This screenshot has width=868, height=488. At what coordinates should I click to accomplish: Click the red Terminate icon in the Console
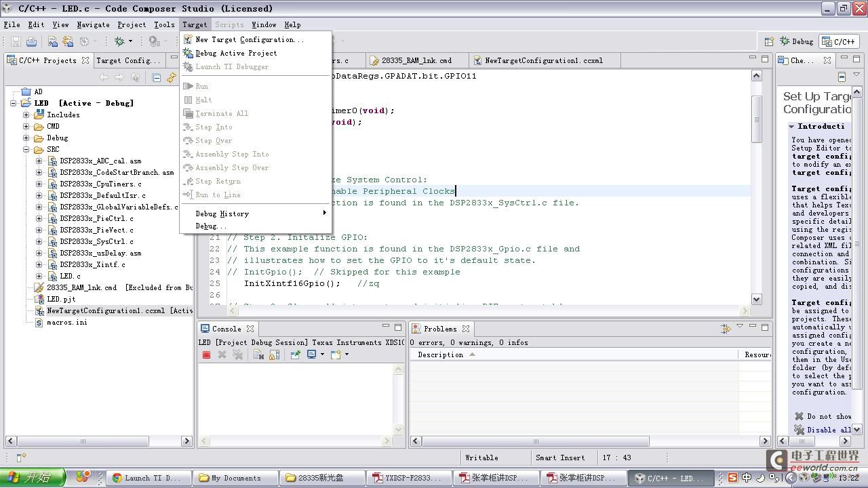click(x=206, y=354)
